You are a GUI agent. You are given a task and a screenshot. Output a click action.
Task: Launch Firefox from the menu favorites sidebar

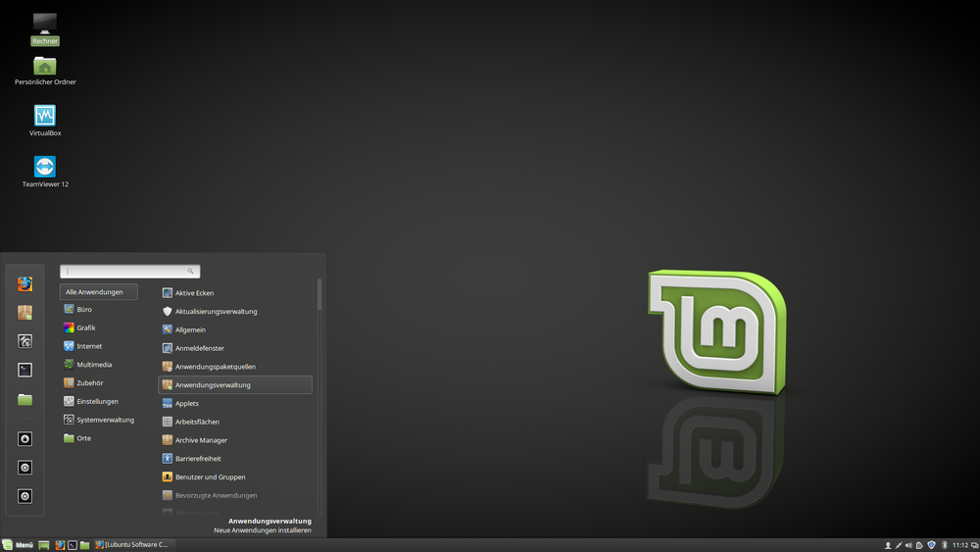[x=24, y=284]
